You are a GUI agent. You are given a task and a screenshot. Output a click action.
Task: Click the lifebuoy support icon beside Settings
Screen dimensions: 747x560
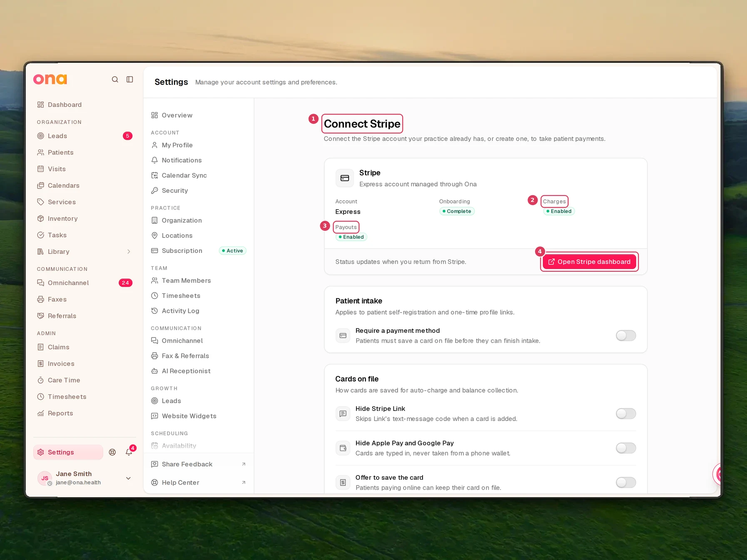(112, 452)
